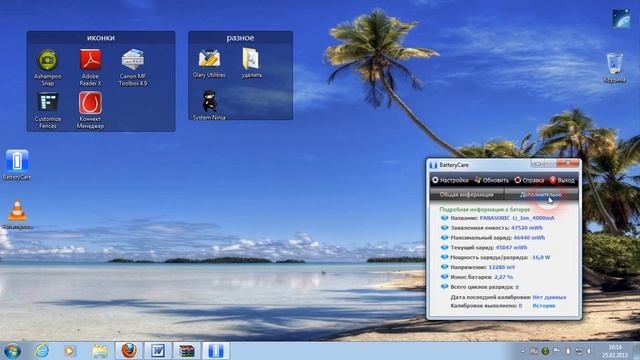Click the 2,27 % battery wear value

pos(503,277)
